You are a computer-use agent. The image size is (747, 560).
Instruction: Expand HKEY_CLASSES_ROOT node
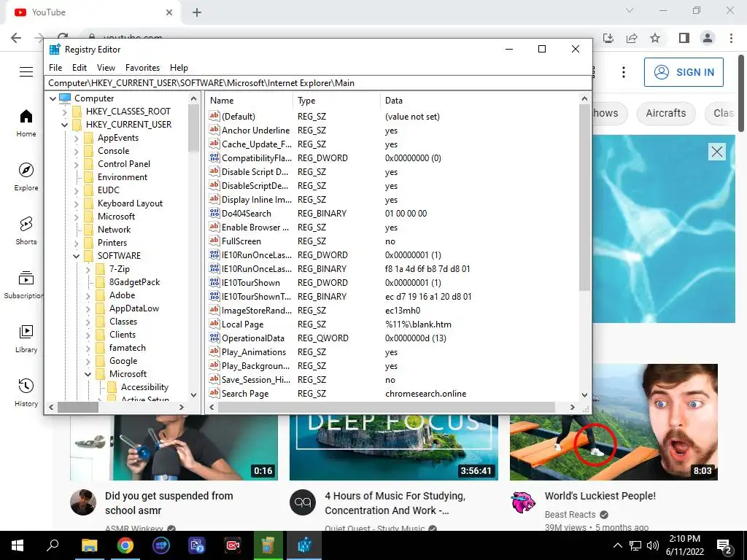pos(64,112)
